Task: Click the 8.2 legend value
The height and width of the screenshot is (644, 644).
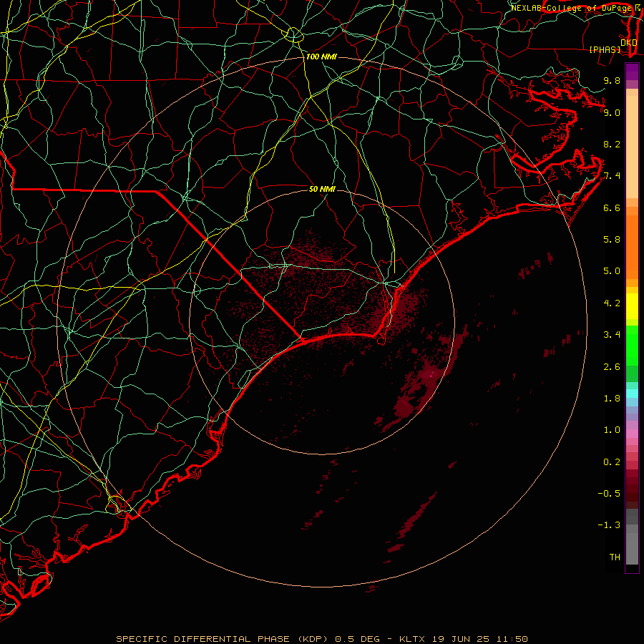Action: [612, 144]
